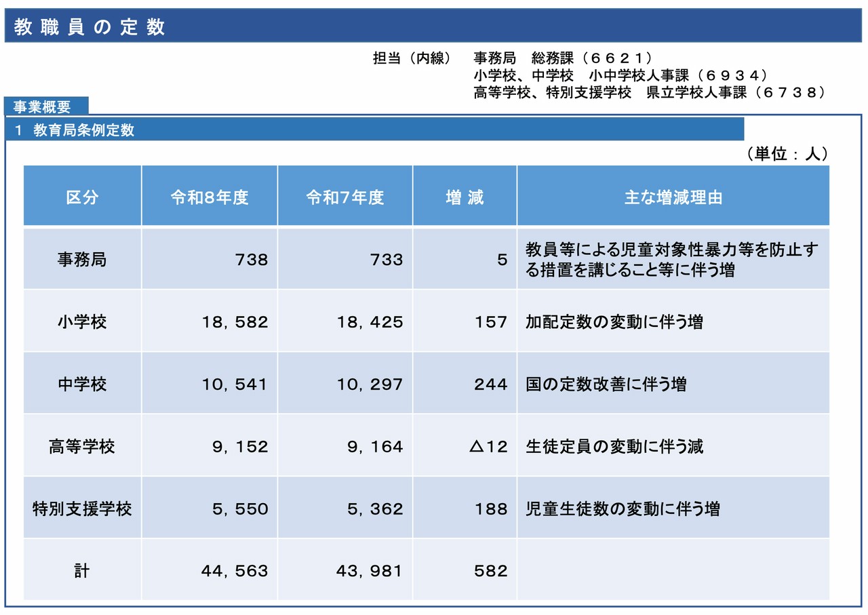Screen dimensions: 868x615
Task: Click the 小学校 row label
Action: (x=82, y=322)
